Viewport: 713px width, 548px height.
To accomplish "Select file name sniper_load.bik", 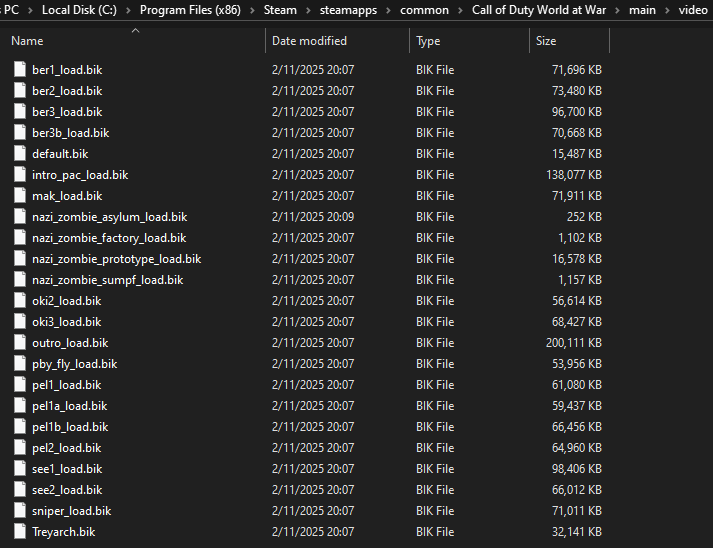I will [71, 511].
